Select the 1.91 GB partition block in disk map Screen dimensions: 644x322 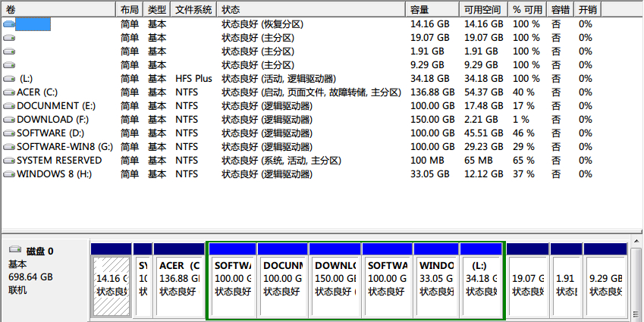coord(566,280)
